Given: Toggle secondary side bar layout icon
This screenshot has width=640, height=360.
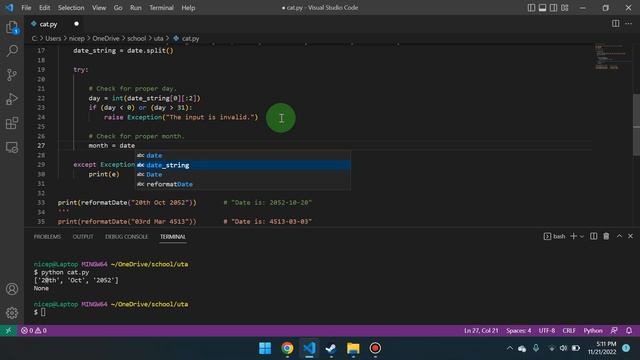Looking at the screenshot, I should pos(553,8).
